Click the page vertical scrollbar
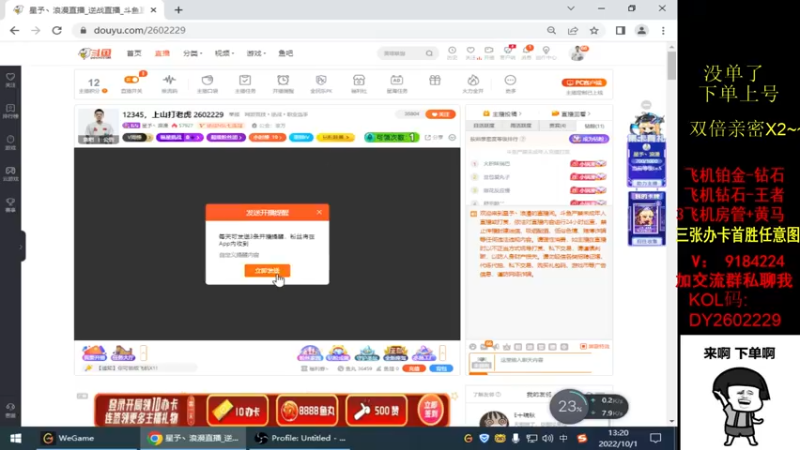 (x=671, y=64)
